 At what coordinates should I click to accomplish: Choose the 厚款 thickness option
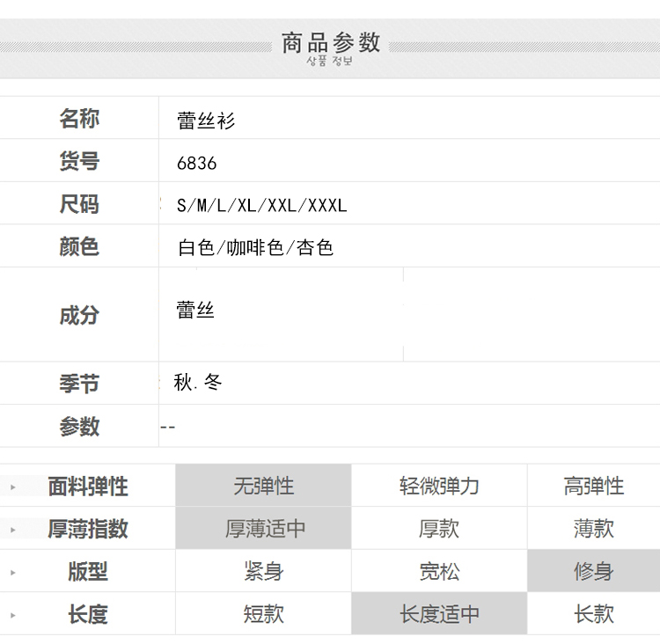439,529
